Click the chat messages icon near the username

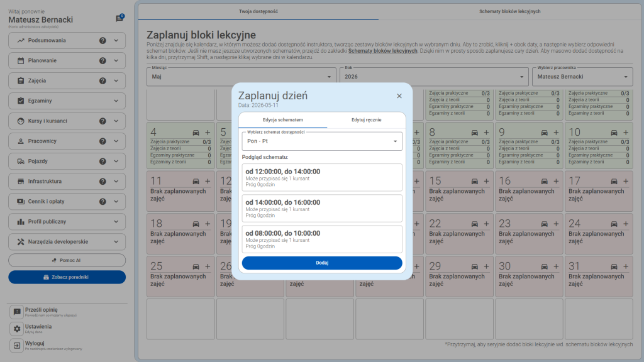[119, 19]
